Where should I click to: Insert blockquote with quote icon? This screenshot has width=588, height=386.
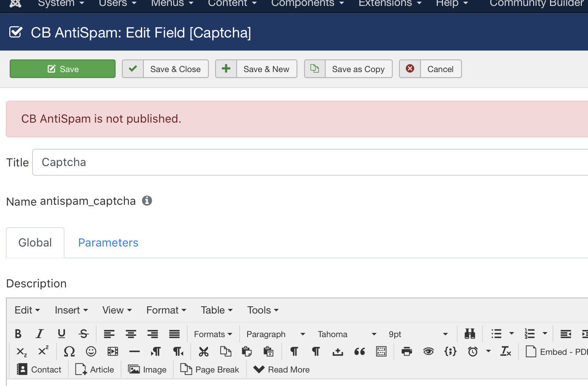(x=360, y=351)
